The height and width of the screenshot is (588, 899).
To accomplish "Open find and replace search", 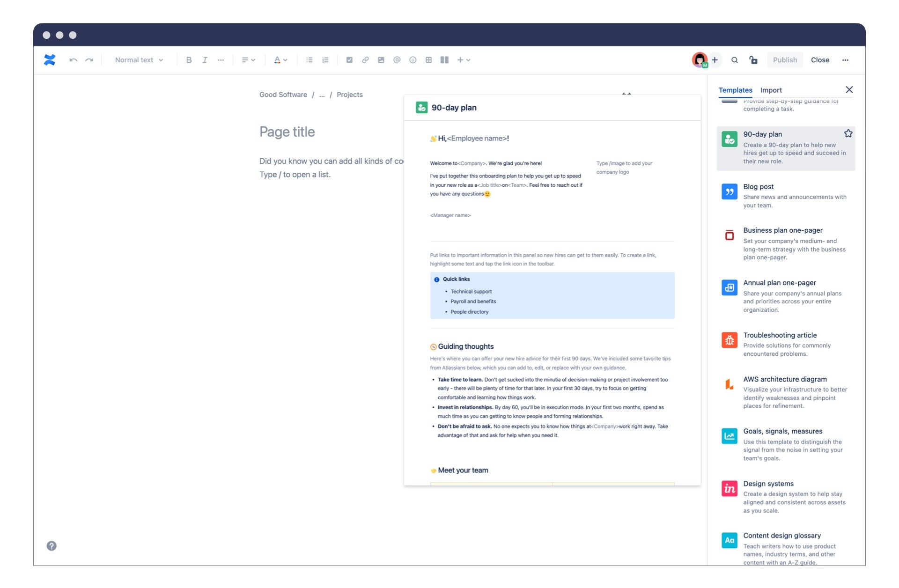I will [x=735, y=60].
